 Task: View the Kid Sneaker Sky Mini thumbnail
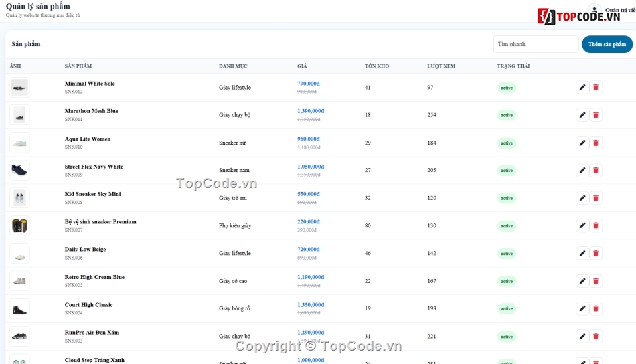point(19,198)
